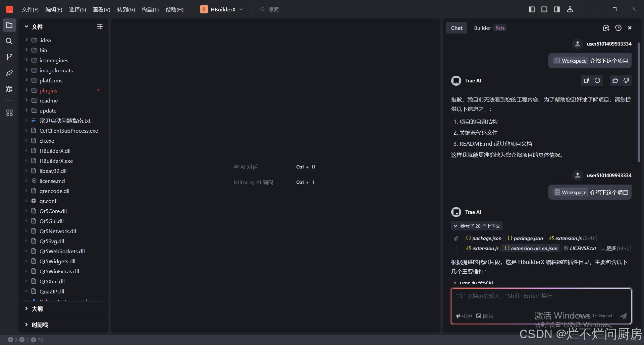Open the Explorer files sidebar icon
Screen dimensions: 644x345
pos(9,25)
